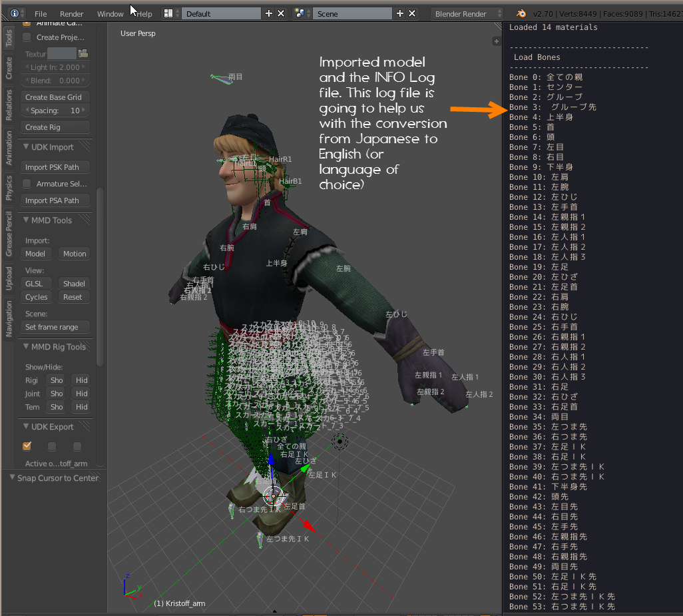Click Set frame range button

coord(55,327)
